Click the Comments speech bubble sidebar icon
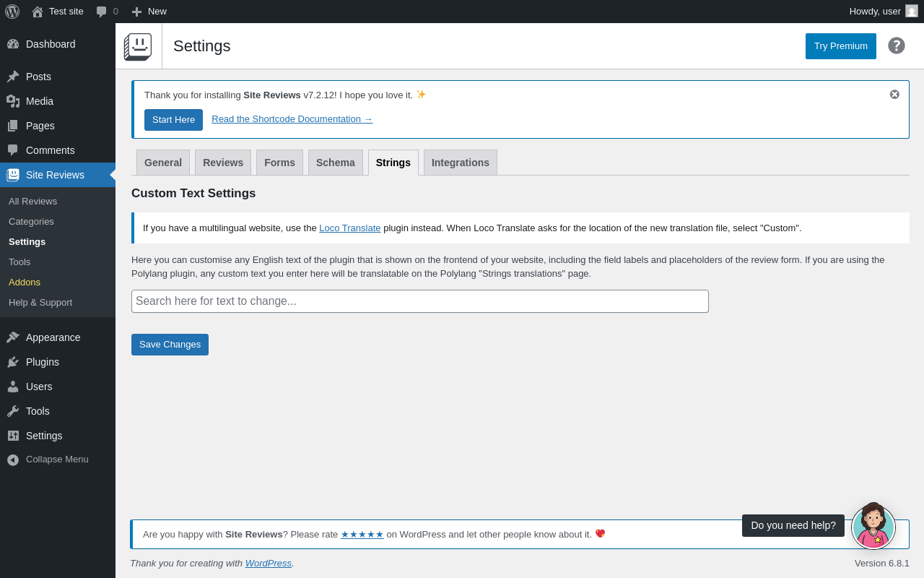The height and width of the screenshot is (578, 924). (x=13, y=150)
